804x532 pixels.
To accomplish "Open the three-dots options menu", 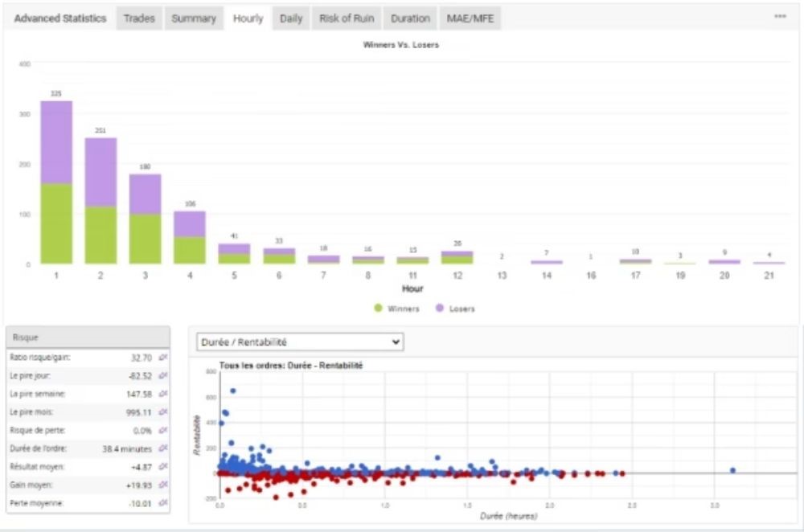I will coord(780,17).
